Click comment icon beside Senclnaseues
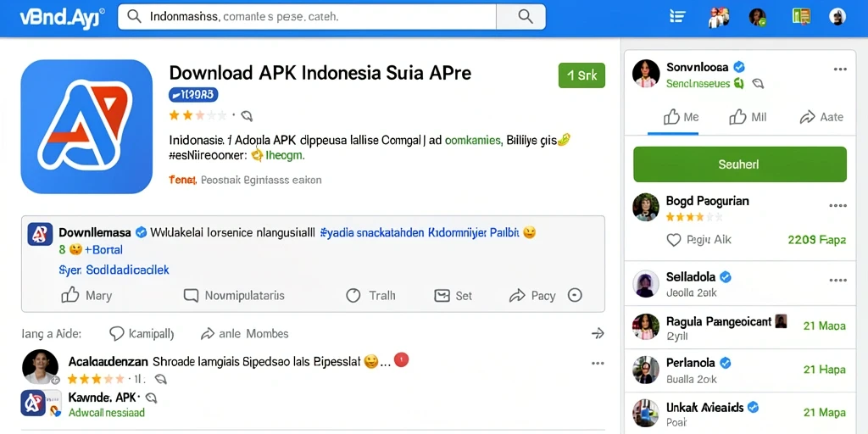 tap(758, 84)
